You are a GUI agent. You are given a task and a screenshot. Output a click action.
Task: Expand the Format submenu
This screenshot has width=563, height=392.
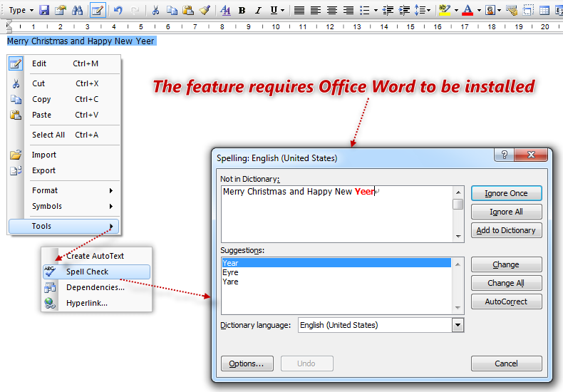coord(64,190)
